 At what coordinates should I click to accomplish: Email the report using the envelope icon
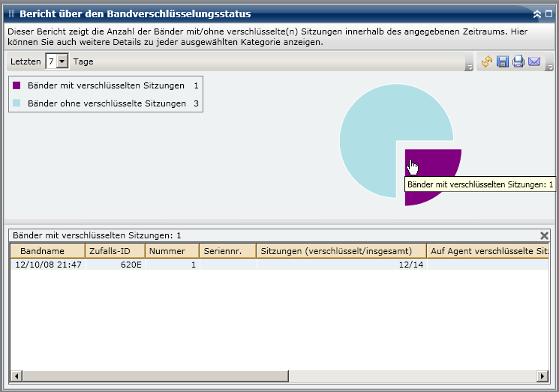point(534,61)
